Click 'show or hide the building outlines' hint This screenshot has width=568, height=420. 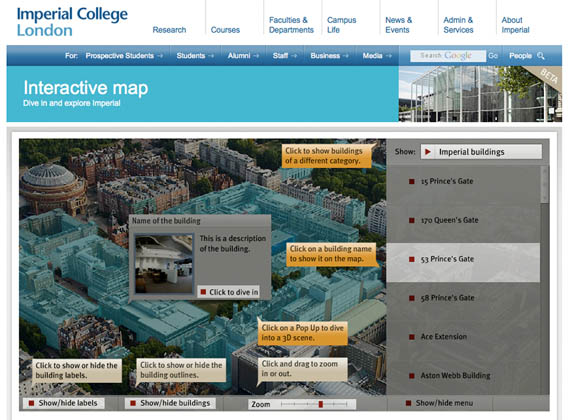(x=181, y=370)
